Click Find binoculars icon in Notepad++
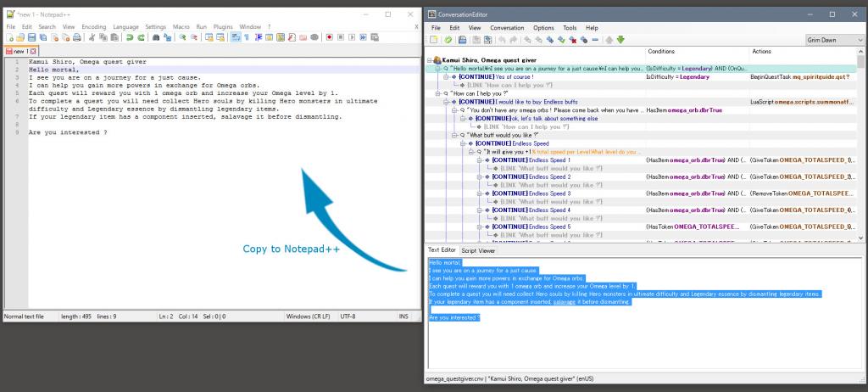This screenshot has width=868, height=392. tap(156, 37)
